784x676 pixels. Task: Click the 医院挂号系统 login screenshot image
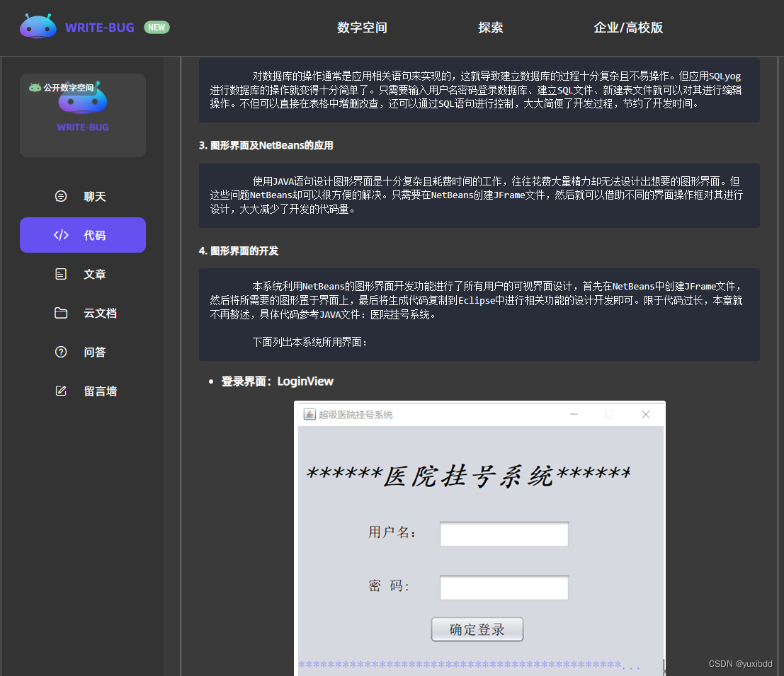[480, 538]
